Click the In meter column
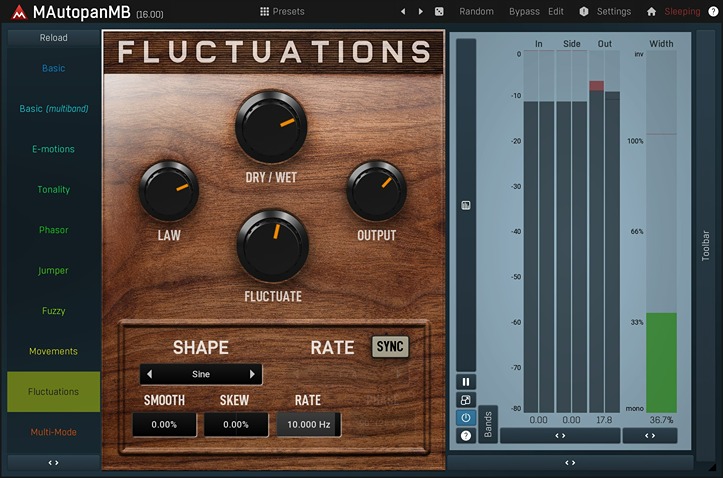This screenshot has height=478, width=723. [x=539, y=231]
